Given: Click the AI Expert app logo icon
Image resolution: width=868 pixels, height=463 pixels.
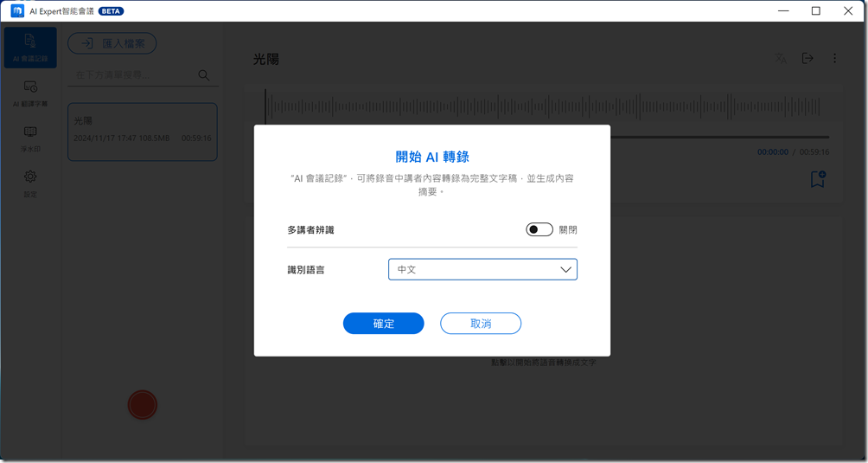Looking at the screenshot, I should coord(17,11).
